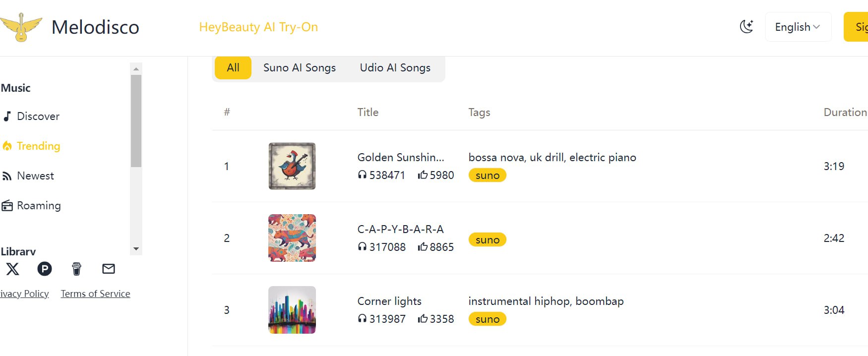Open the X (Twitter) social icon
The height and width of the screenshot is (356, 868).
pyautogui.click(x=12, y=269)
